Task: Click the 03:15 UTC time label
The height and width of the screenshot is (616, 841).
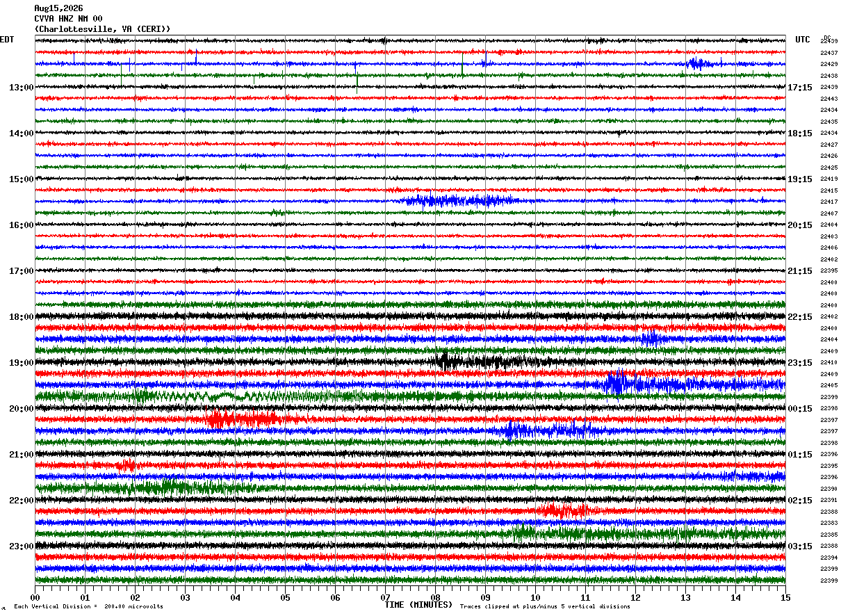Action: coord(800,546)
